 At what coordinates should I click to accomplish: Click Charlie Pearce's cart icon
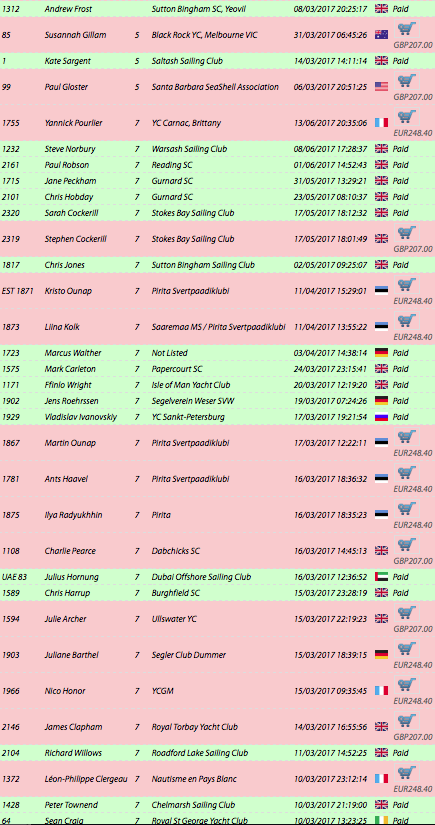(x=407, y=546)
